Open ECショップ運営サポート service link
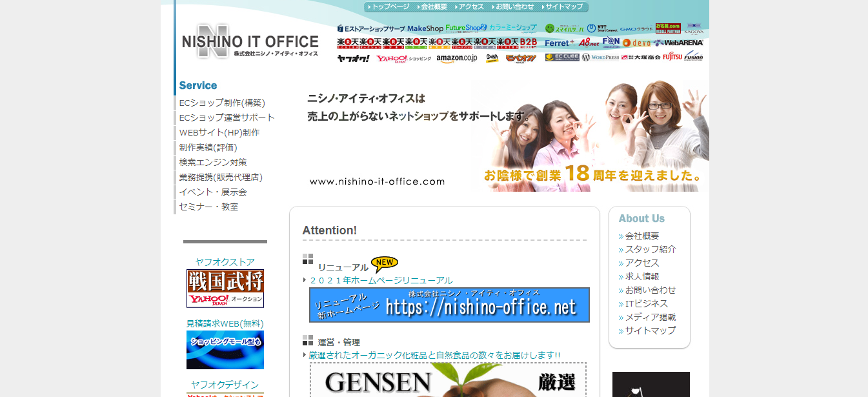868x397 pixels. pos(227,117)
